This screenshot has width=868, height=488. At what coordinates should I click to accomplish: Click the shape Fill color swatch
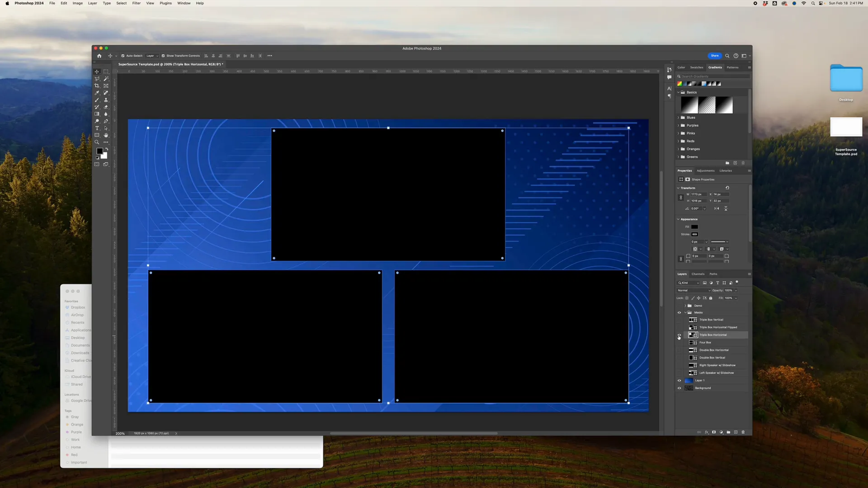click(694, 227)
